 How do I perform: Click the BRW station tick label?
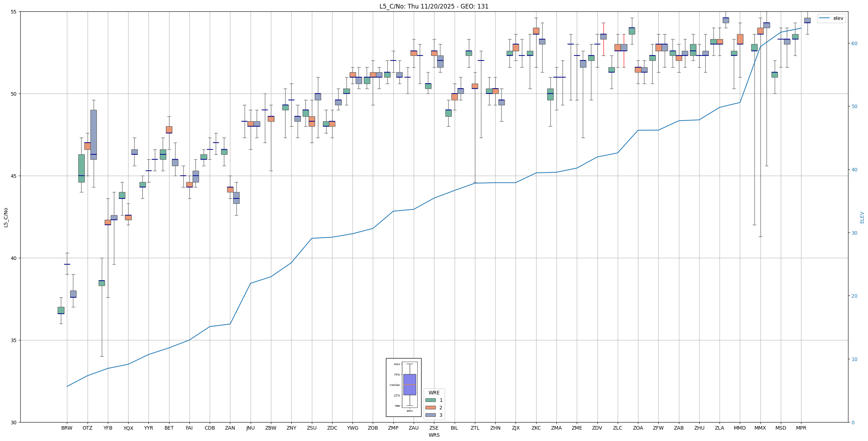click(67, 428)
